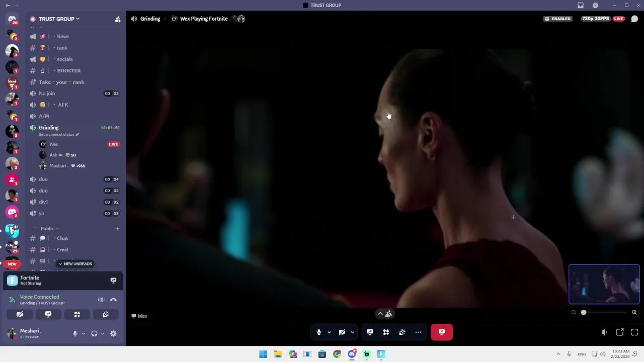Share screen icon in stream control bar
This screenshot has height=362, width=644.
(370, 332)
